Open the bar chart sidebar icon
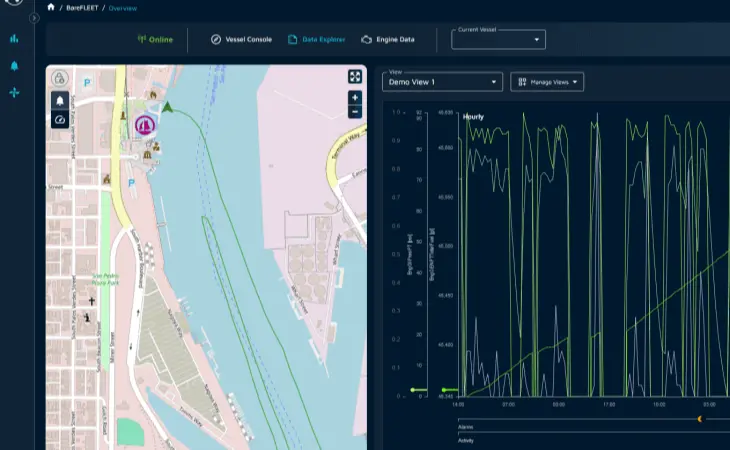730x450 pixels. point(14,39)
